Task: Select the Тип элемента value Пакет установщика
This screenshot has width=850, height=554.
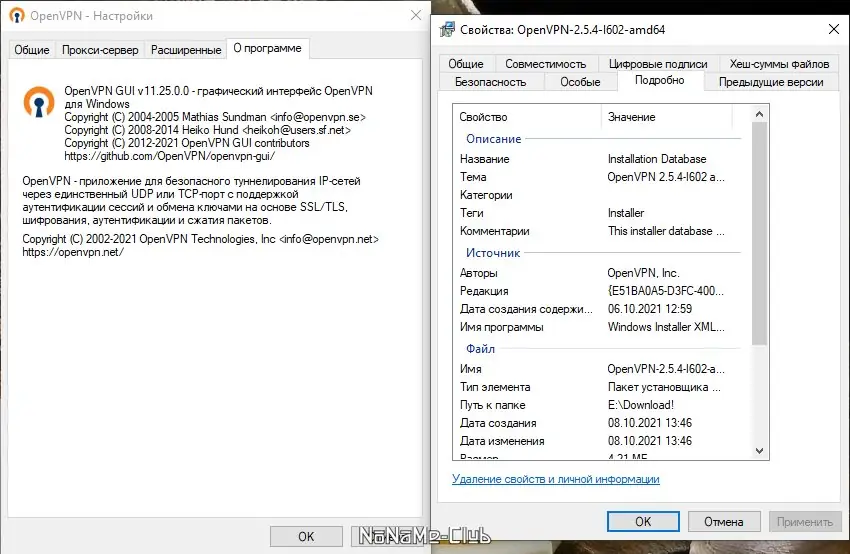Action: [664, 387]
